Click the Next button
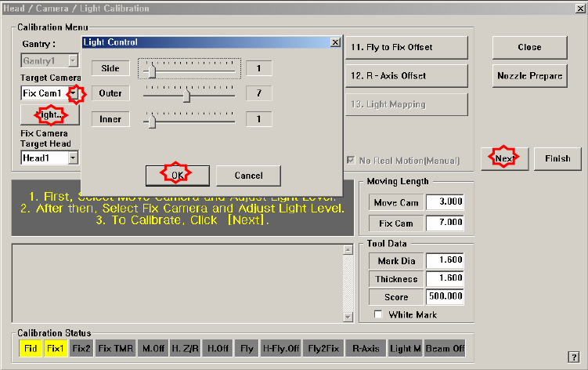Viewport: 588px width, 370px height. [505, 158]
